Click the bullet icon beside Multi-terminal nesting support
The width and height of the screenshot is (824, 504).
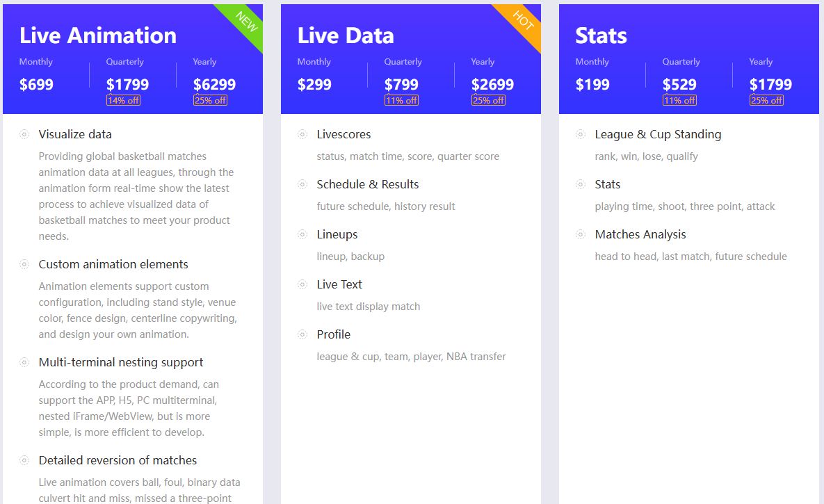pos(24,362)
